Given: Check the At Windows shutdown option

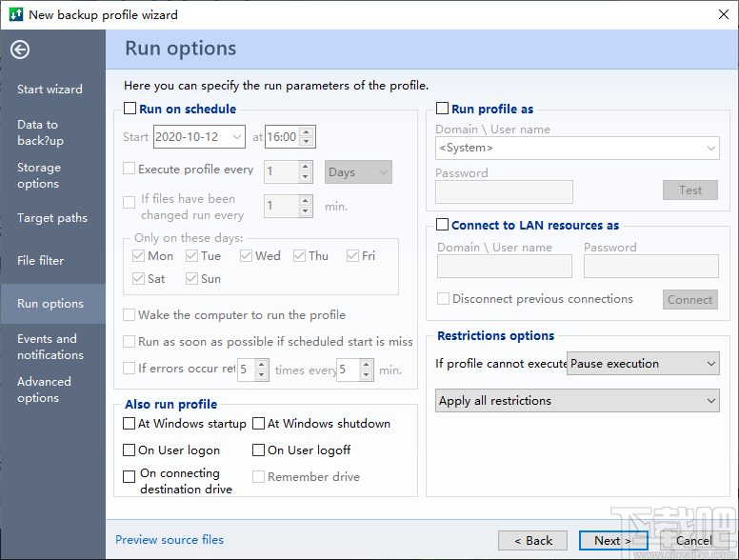Looking at the screenshot, I should click(259, 424).
